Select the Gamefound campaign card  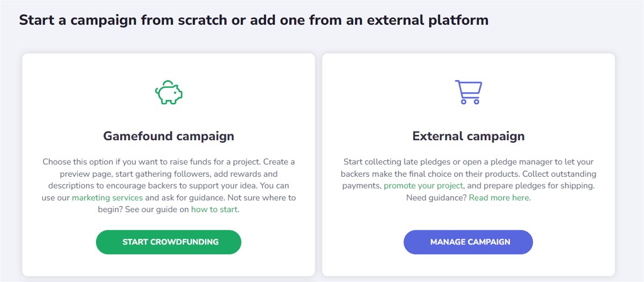coord(169,164)
